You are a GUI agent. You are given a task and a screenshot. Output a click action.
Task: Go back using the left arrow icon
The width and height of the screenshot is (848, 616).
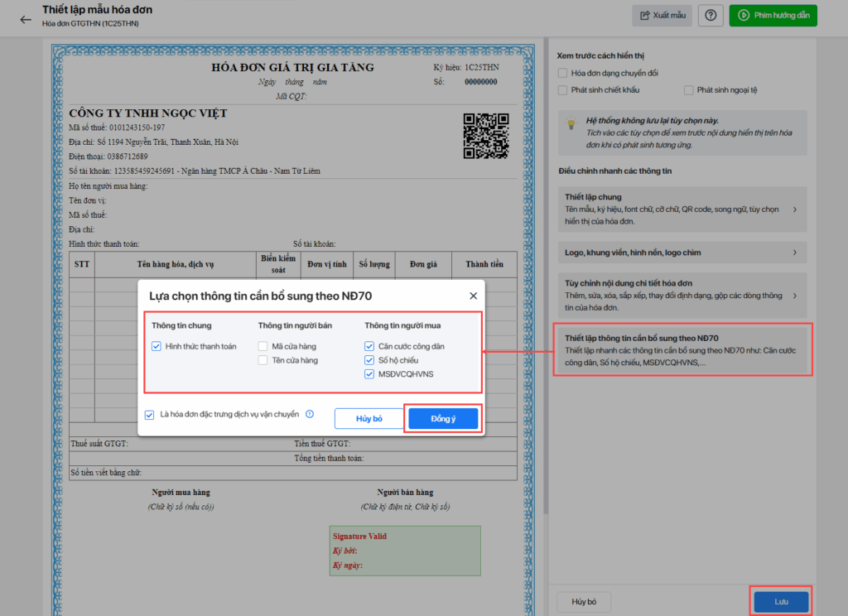(26, 20)
